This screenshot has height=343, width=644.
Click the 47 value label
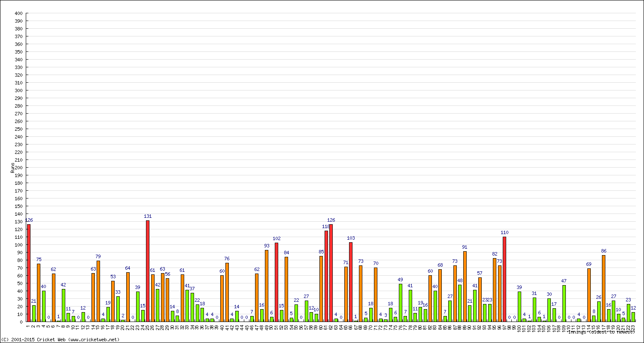point(564,281)
